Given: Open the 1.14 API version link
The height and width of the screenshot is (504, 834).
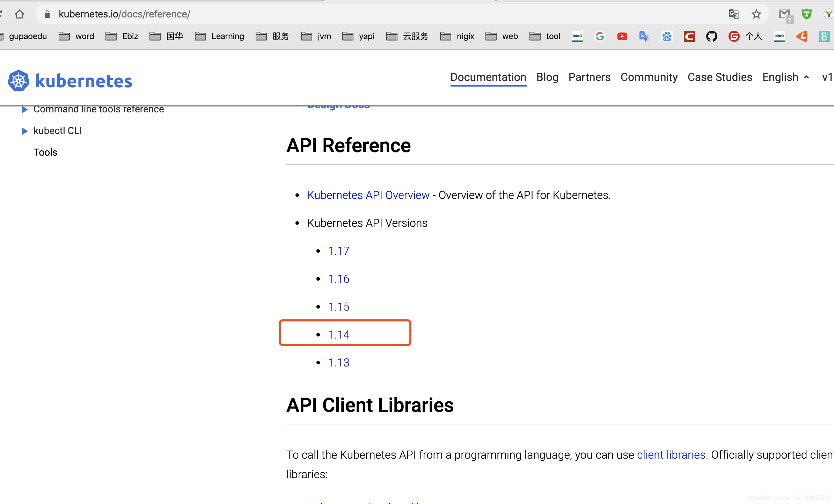Looking at the screenshot, I should point(339,335).
